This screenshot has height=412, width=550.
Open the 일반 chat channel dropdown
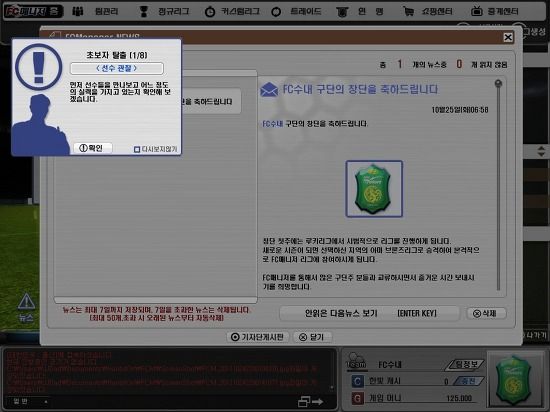[x=29, y=401]
